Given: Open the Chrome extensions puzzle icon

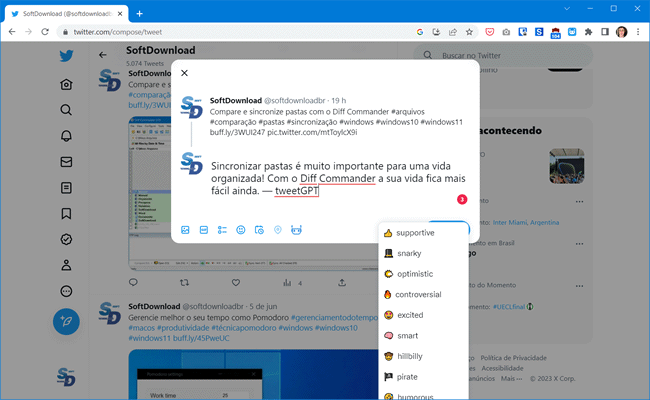Looking at the screenshot, I should pos(588,32).
